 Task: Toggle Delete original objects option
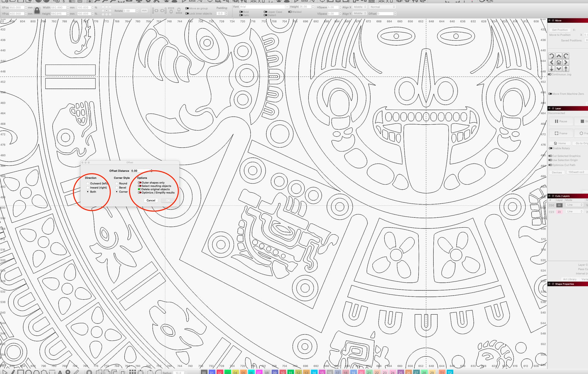point(140,189)
